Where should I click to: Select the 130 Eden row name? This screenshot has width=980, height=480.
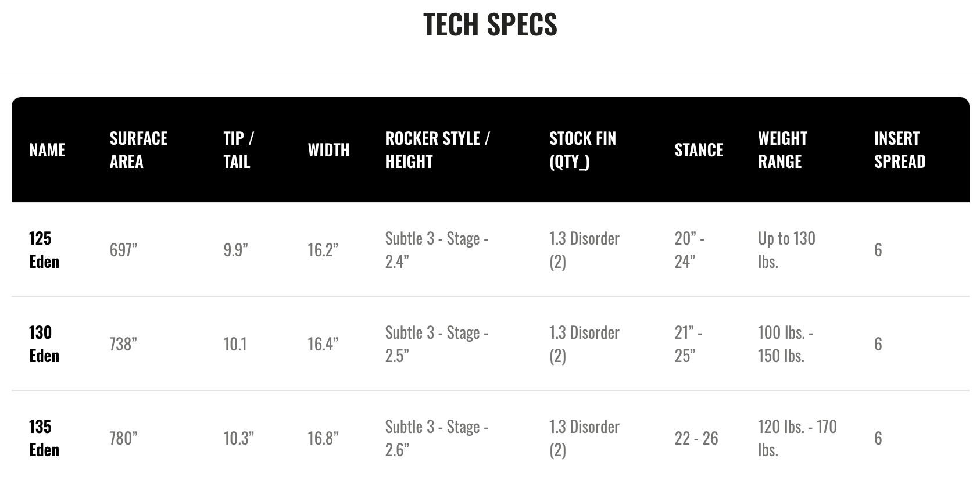point(44,344)
